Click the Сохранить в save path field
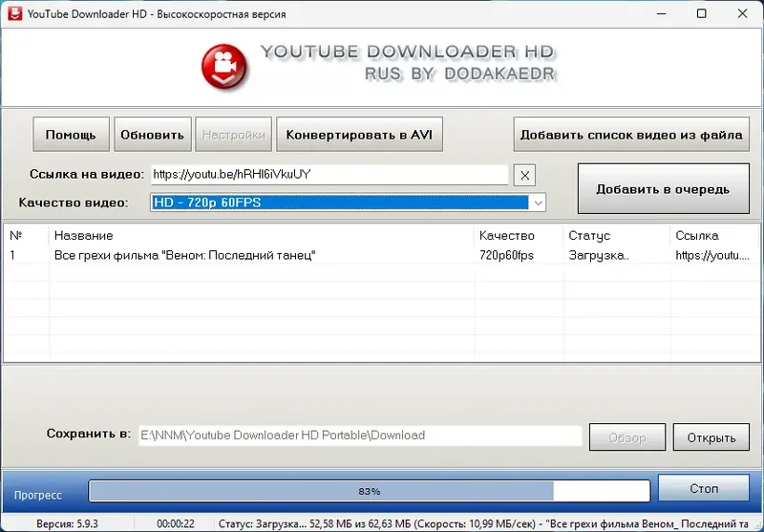 click(360, 436)
